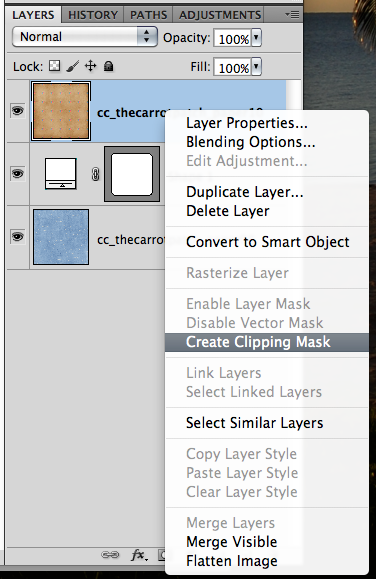The height and width of the screenshot is (579, 376).
Task: Open the Layers panel flyout menu icon
Action: tap(292, 15)
